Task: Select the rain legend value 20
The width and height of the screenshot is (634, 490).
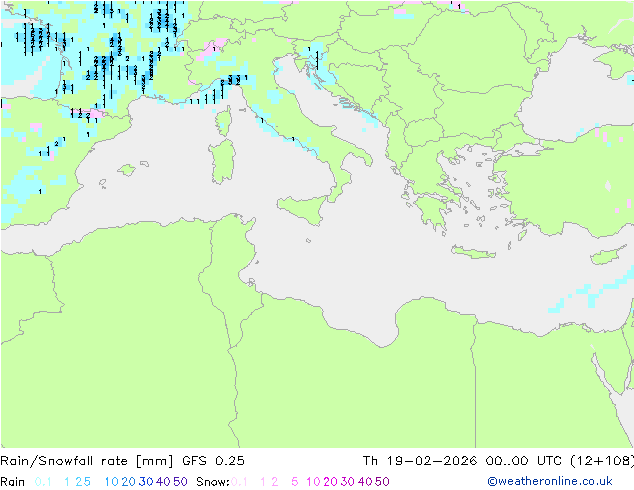Action: point(129,482)
